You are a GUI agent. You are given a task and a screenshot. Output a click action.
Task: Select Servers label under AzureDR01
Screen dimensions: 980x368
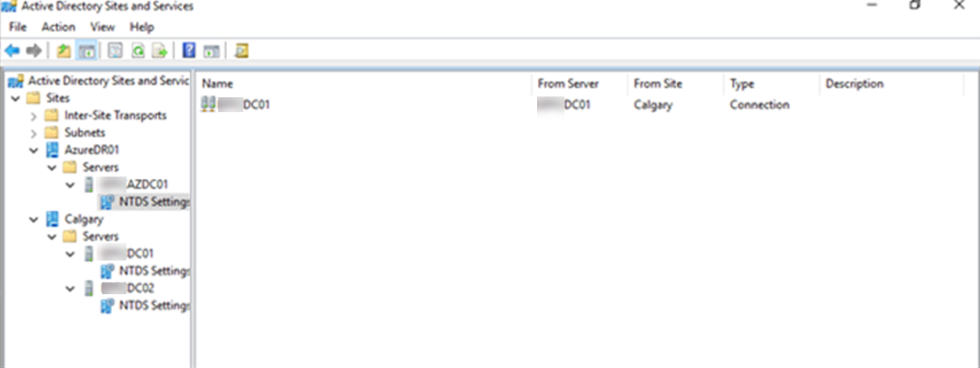[101, 167]
